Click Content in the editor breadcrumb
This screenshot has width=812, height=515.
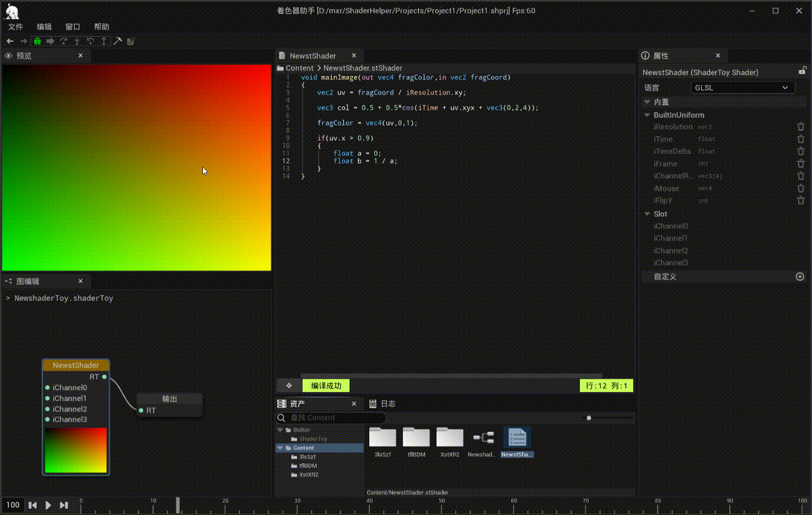pos(299,68)
